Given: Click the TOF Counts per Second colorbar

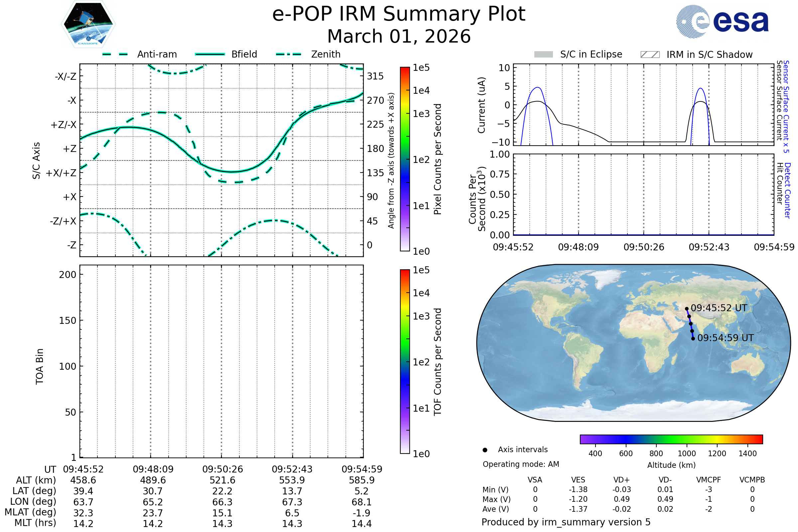Looking at the screenshot, I should (x=405, y=362).
